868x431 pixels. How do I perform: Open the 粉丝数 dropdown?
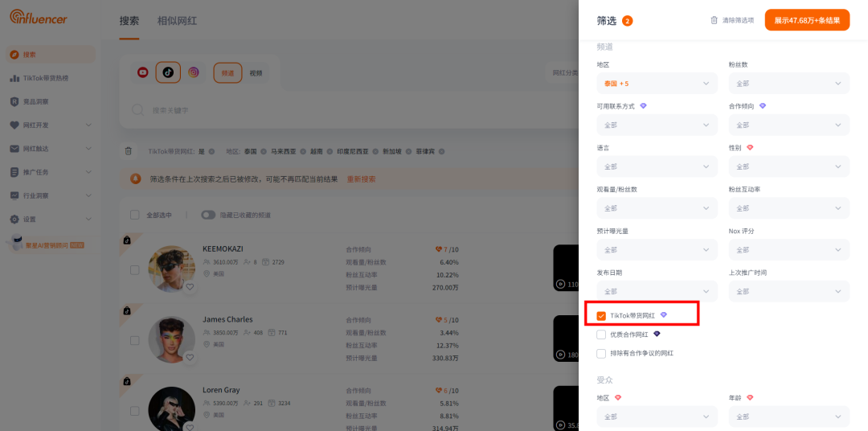click(x=789, y=83)
